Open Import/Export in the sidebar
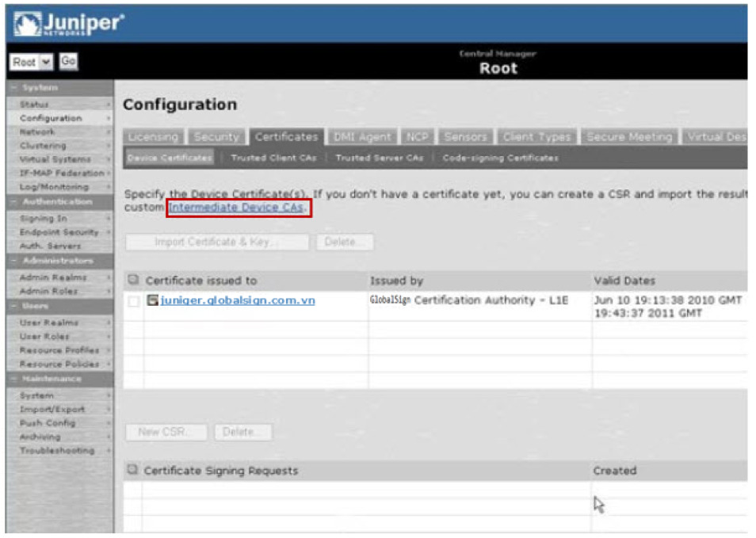The height and width of the screenshot is (538, 756). click(52, 410)
